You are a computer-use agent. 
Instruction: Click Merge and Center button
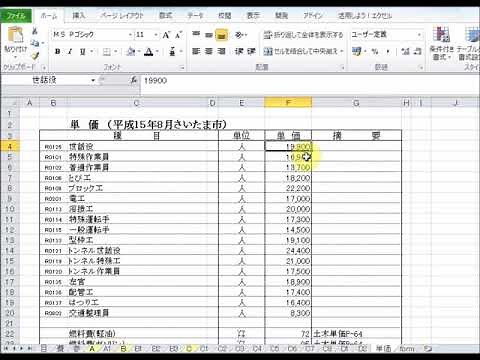tap(301, 51)
